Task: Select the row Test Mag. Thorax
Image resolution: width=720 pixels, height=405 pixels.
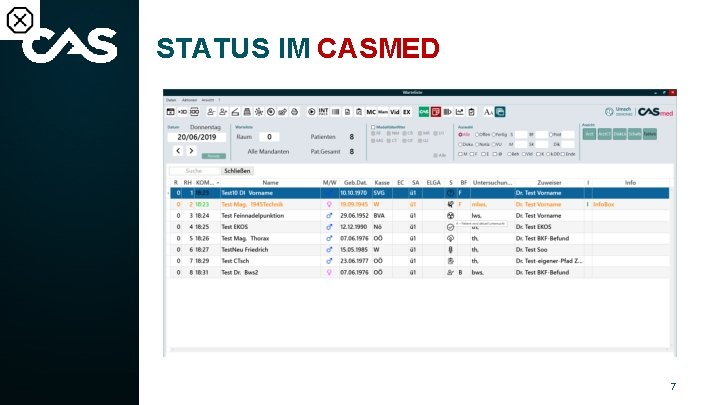Action: click(419, 238)
